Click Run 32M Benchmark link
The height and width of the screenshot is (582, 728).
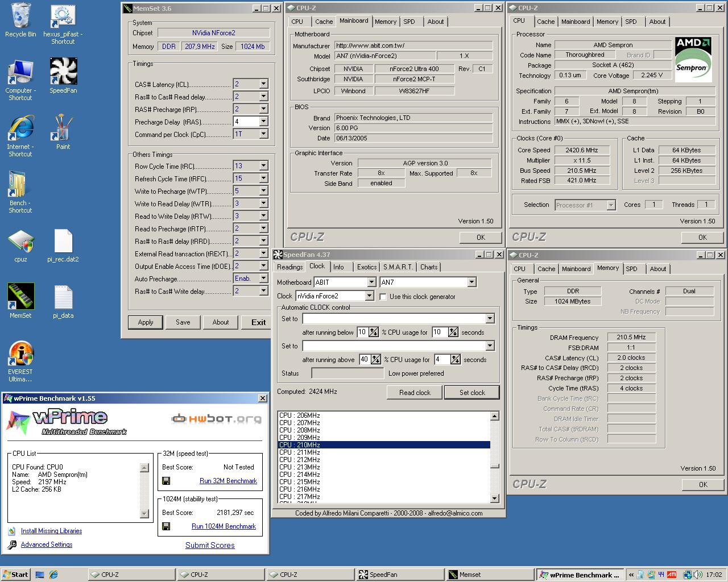click(228, 481)
